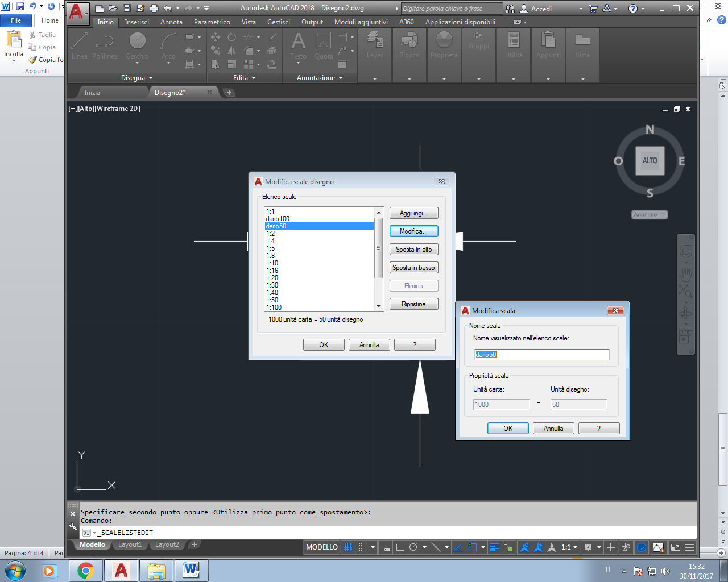The width and height of the screenshot is (728, 582).
Task: Select the Linea tool in Disegna panel
Action: coord(80,46)
